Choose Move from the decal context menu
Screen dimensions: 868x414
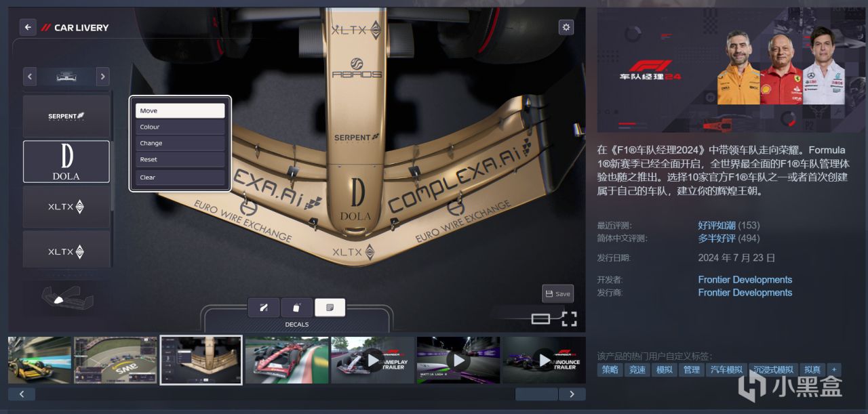180,110
